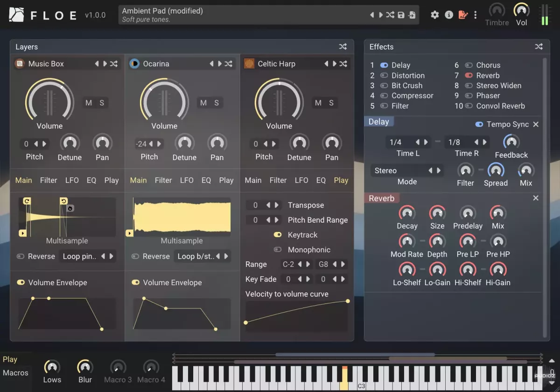Screen dimensions: 560x392
Task: Click the master Vol knob
Action: pos(521,10)
